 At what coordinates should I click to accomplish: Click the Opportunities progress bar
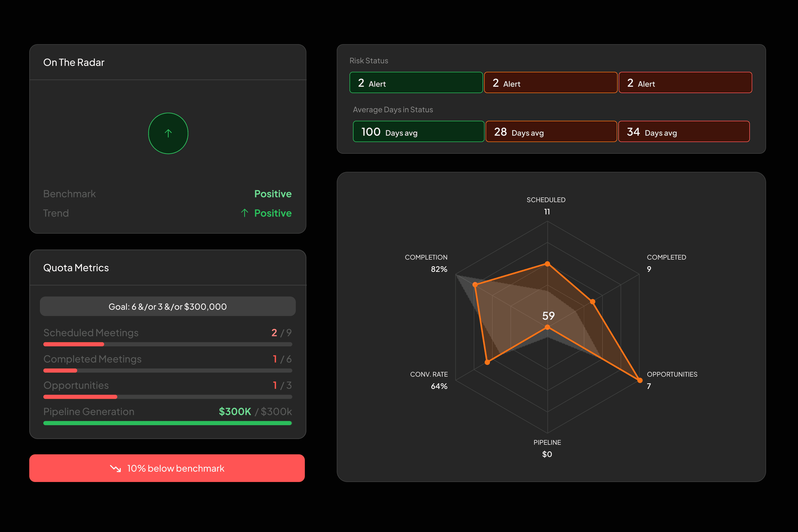(x=168, y=397)
